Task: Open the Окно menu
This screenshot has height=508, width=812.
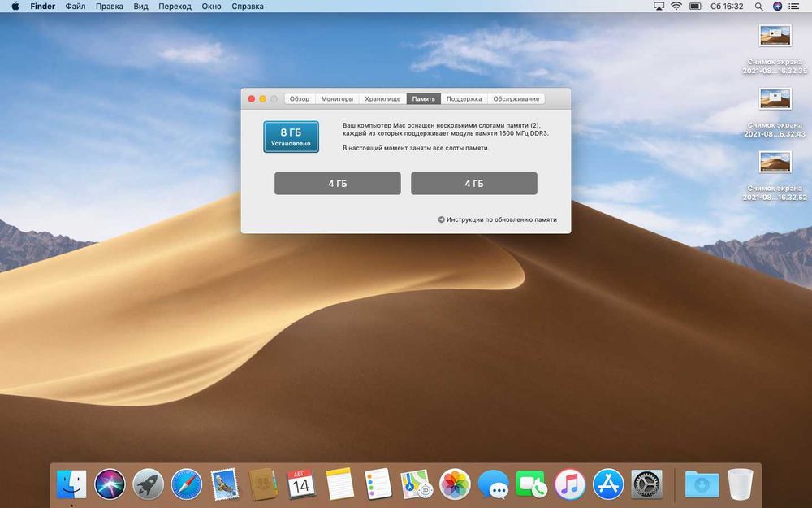Action: coord(211,7)
